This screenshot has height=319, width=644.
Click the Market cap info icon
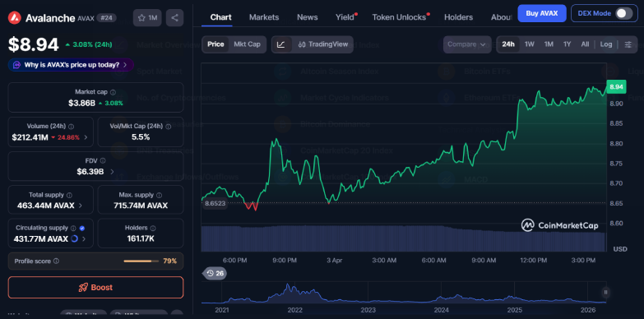click(113, 92)
